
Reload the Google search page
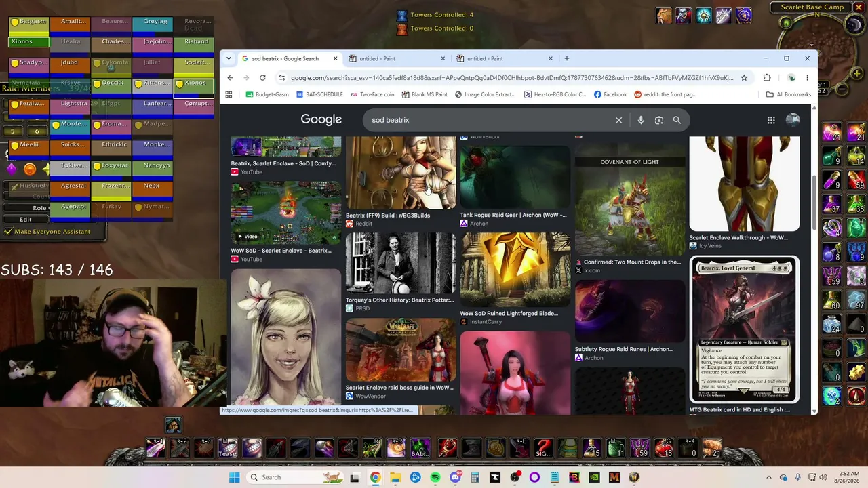click(262, 77)
